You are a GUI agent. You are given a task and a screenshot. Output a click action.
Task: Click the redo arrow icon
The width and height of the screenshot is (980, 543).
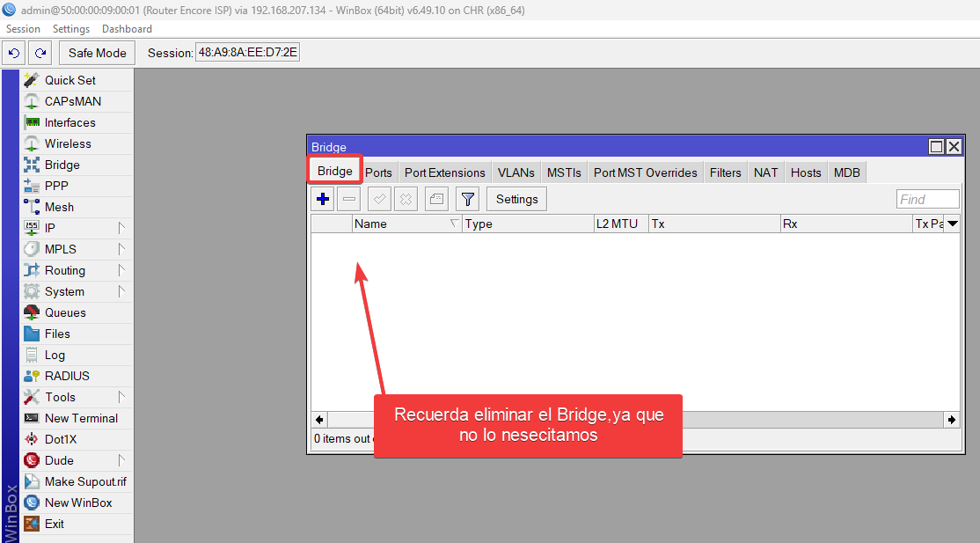[40, 53]
